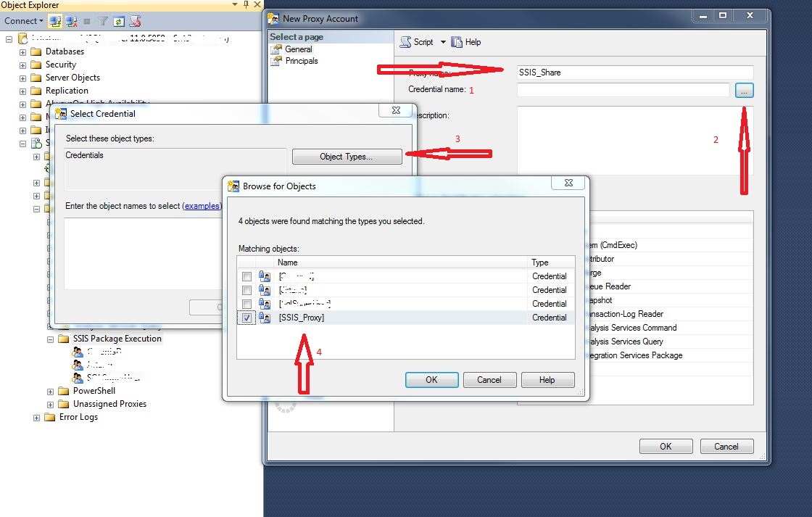
Task: Click OK in New Proxy Account dialog
Action: tap(666, 446)
